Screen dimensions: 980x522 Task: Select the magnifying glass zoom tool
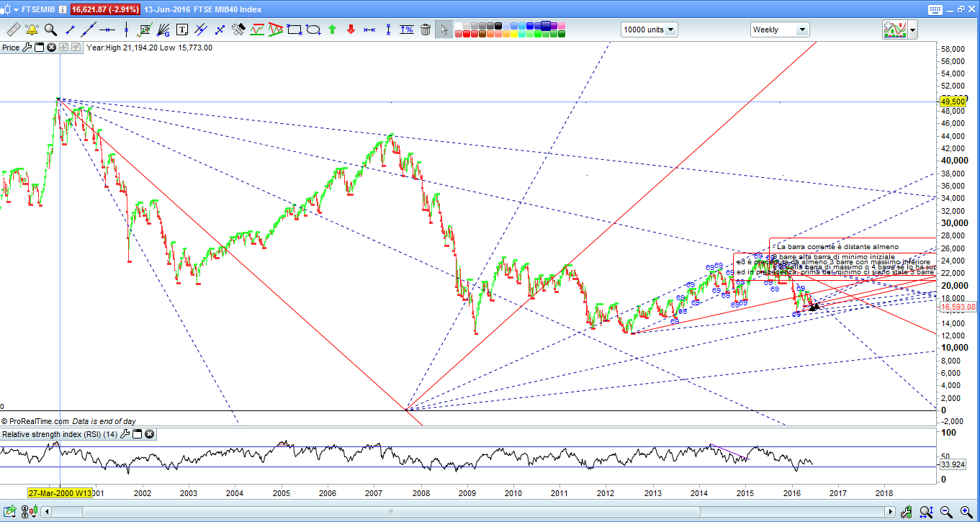pyautogui.click(x=50, y=30)
